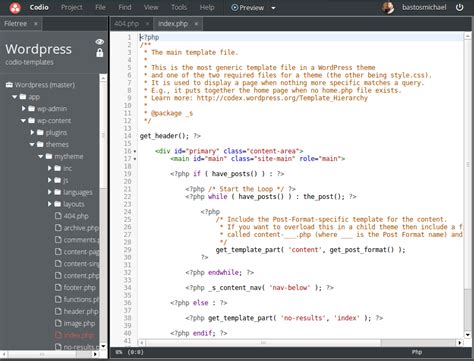The image size is (474, 361).
Task: Open the Find menu
Action: click(125, 7)
